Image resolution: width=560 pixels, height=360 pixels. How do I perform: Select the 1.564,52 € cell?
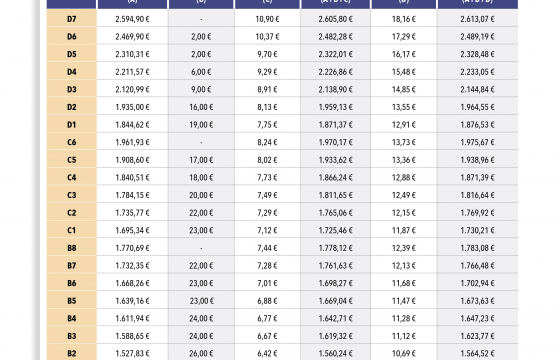click(477, 354)
